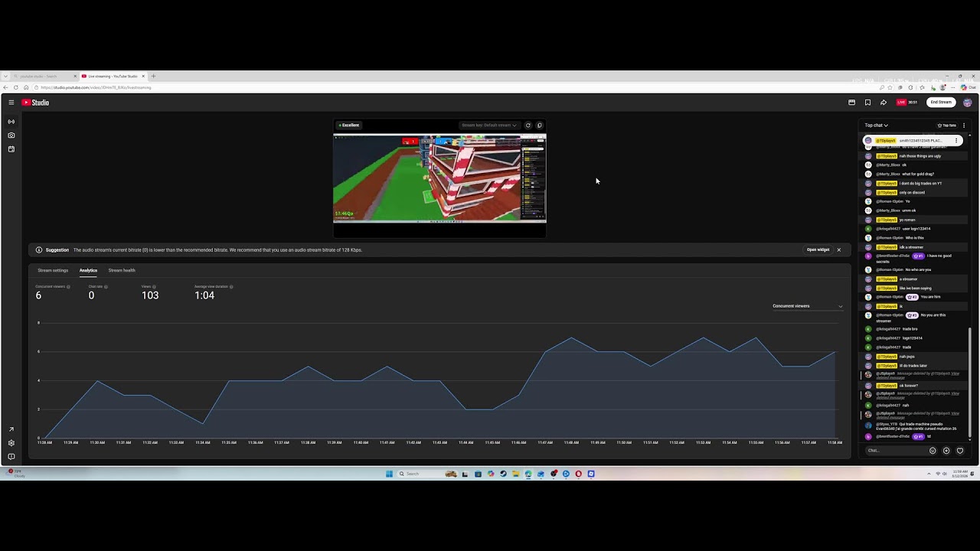
Task: Click the clapperboard highlight icon in header
Action: pyautogui.click(x=851, y=103)
